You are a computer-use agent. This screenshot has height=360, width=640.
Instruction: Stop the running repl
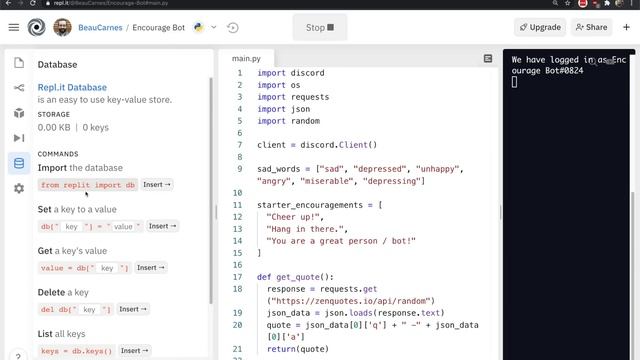point(320,27)
